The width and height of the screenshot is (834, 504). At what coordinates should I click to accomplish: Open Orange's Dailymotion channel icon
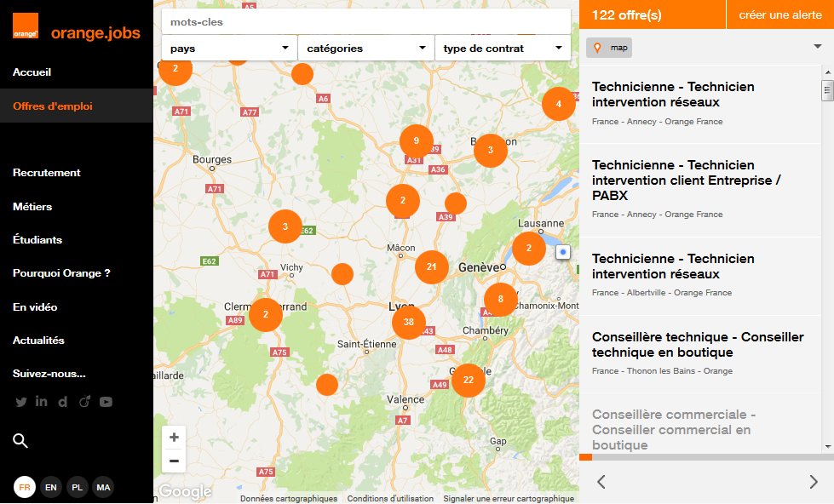[63, 401]
